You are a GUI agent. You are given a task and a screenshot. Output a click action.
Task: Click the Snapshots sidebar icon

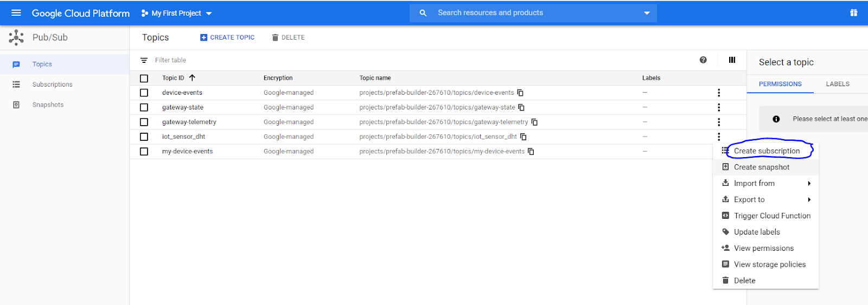tap(16, 105)
